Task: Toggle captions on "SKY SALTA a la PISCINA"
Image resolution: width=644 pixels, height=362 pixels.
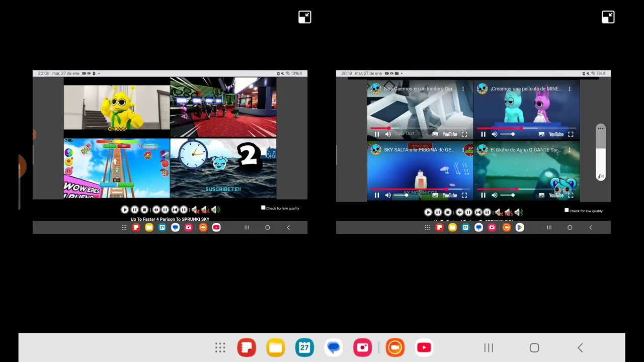Action: pos(435,195)
